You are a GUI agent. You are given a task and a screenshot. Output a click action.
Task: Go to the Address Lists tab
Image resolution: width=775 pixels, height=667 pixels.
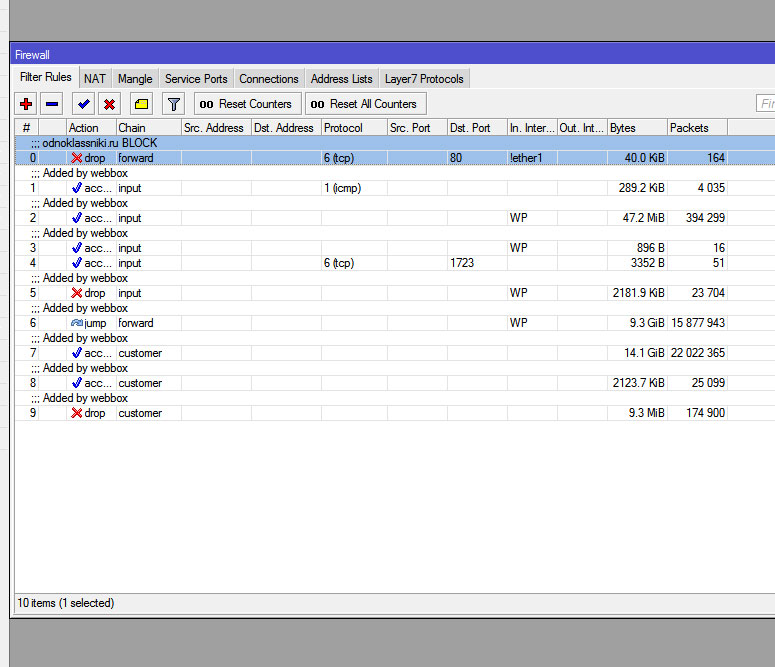[341, 79]
